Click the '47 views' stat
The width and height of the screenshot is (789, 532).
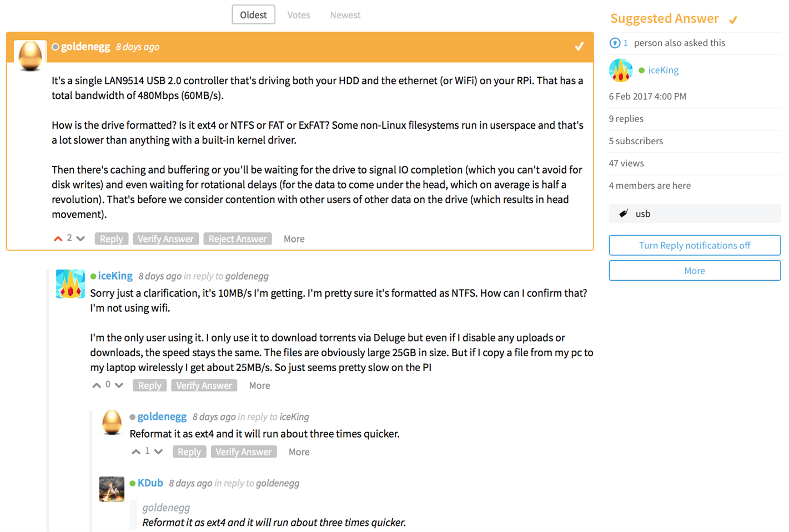626,163
